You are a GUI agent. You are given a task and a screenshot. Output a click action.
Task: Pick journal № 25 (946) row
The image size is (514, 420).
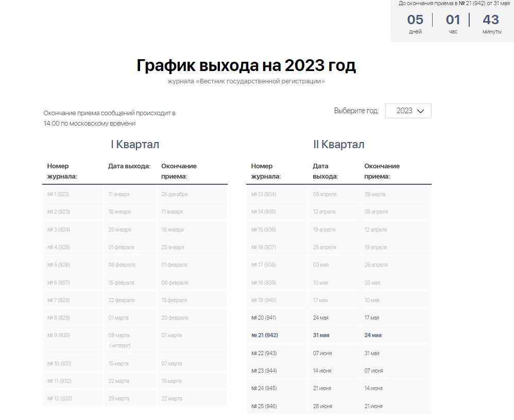coord(264,406)
